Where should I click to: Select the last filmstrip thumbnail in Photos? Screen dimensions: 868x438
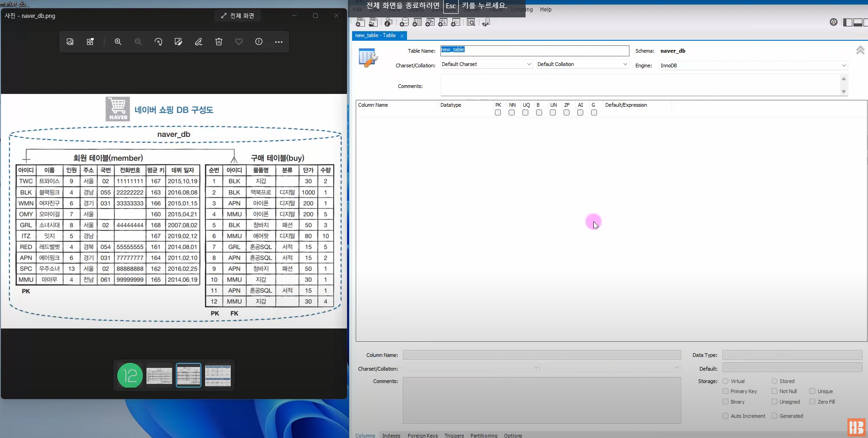tap(218, 376)
